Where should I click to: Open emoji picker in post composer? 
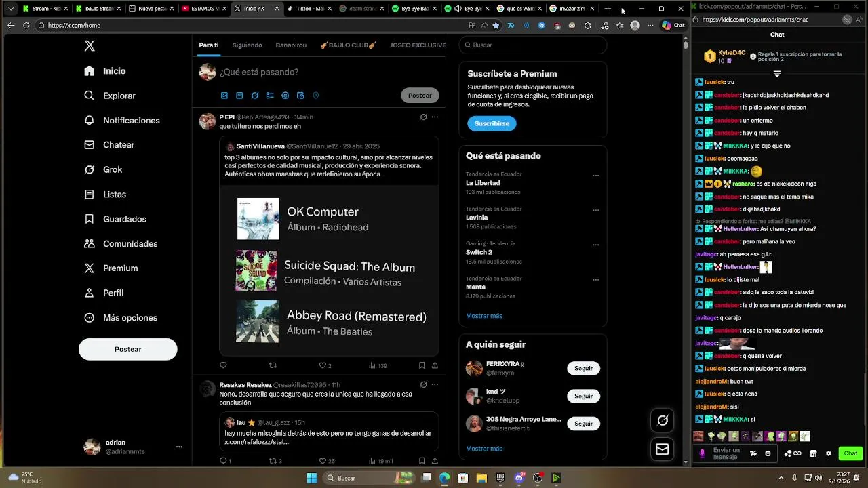[x=285, y=96]
